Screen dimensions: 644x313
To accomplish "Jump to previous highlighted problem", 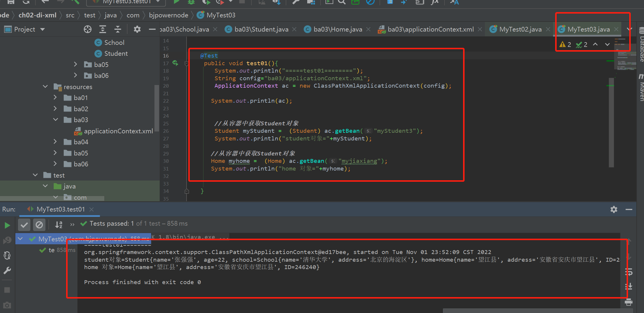I will (x=595, y=45).
